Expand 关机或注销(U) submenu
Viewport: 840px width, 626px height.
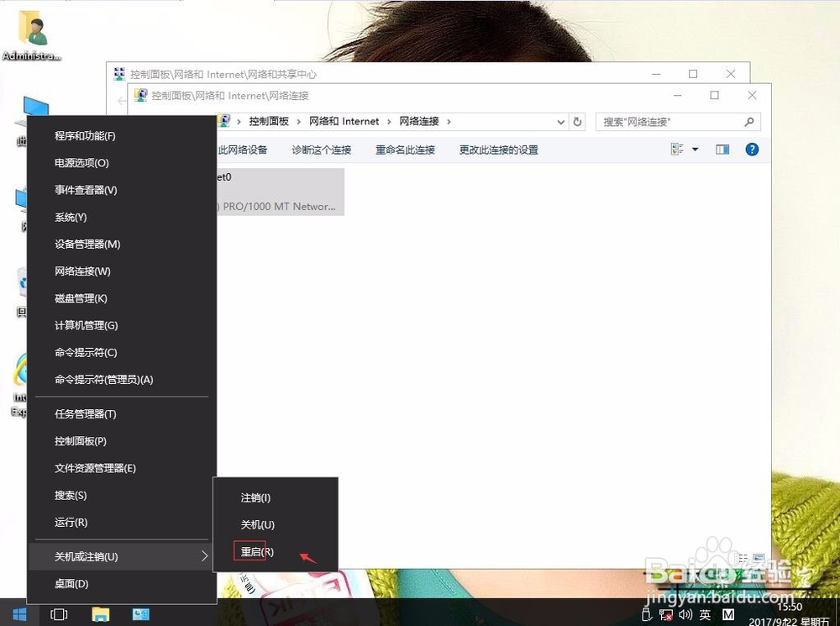122,556
